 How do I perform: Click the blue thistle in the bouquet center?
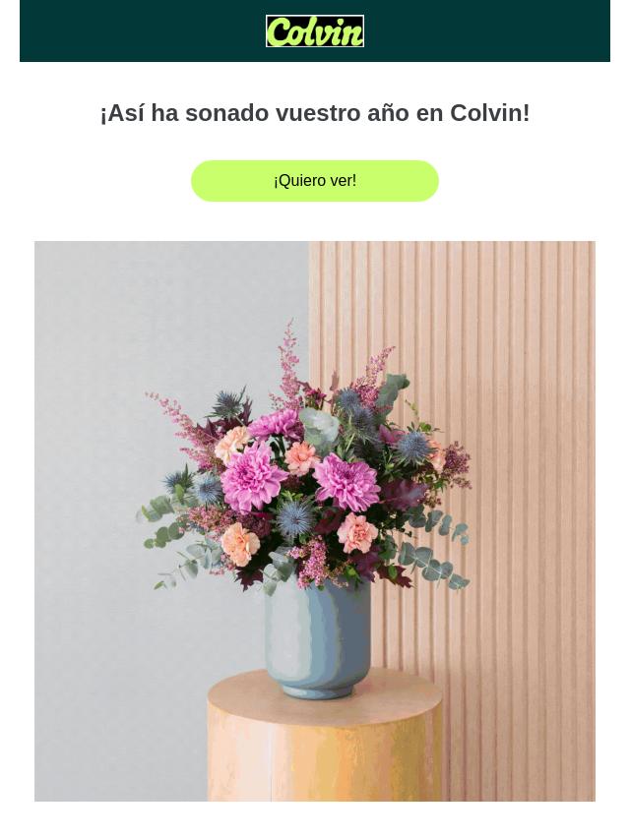pos(293,518)
